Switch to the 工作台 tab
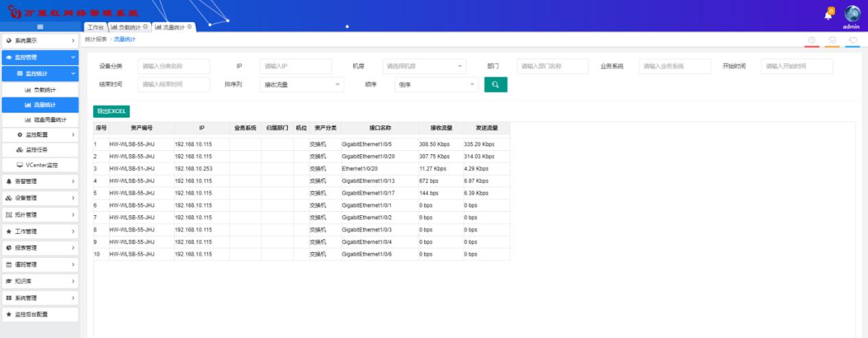The width and height of the screenshot is (868, 338). coord(95,27)
